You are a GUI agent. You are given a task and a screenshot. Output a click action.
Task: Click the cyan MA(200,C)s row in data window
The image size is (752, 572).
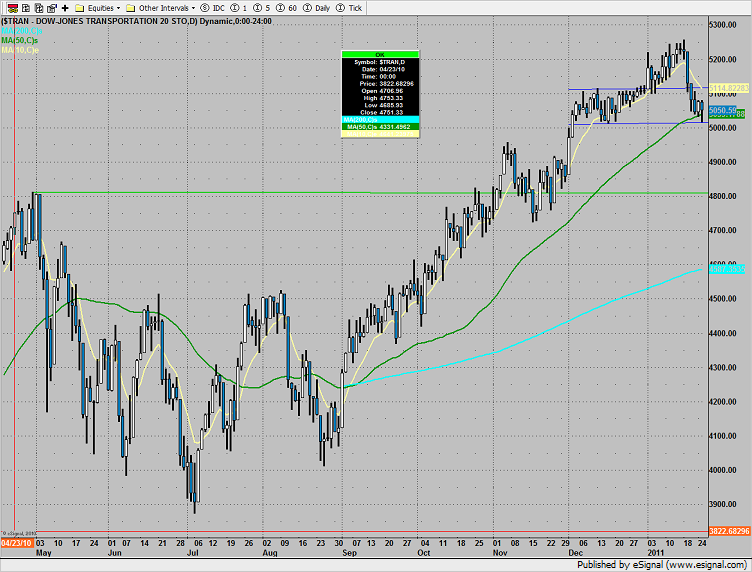click(x=380, y=120)
